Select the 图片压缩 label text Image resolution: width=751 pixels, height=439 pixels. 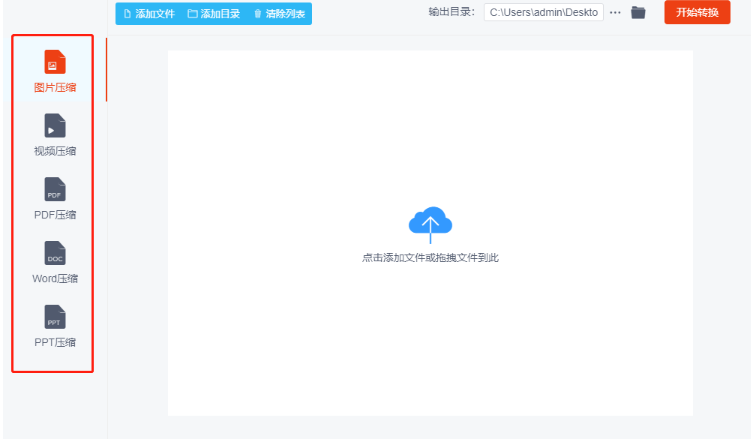(x=55, y=88)
